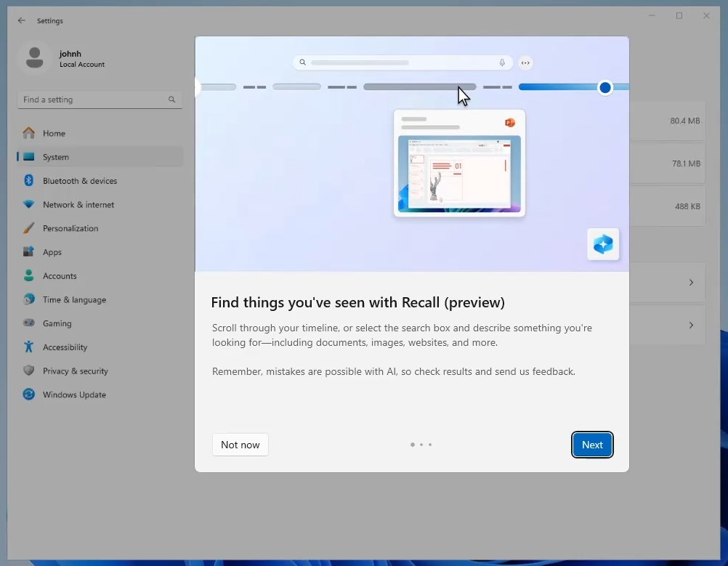Click the PowerPoint icon on the snapshot card

pos(509,123)
